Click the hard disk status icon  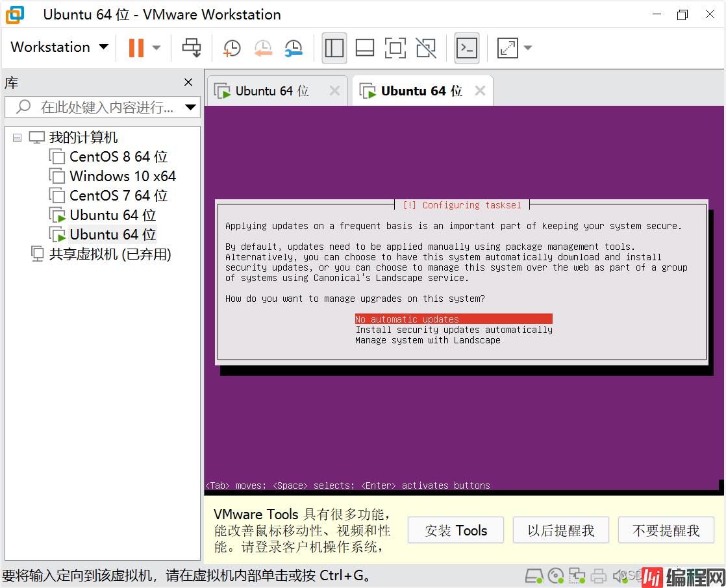[534, 576]
